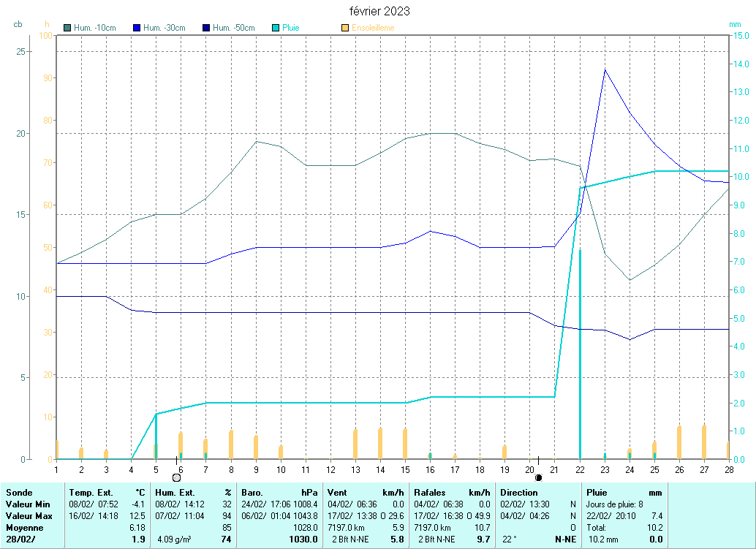Click the full moon icon below day 6
This screenshot has height=549, width=756.
176,477
